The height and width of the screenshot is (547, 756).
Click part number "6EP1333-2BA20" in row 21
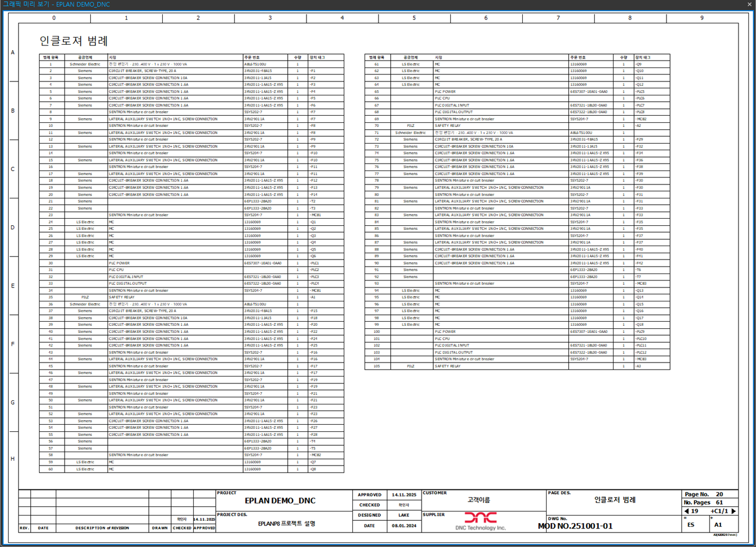(x=258, y=201)
